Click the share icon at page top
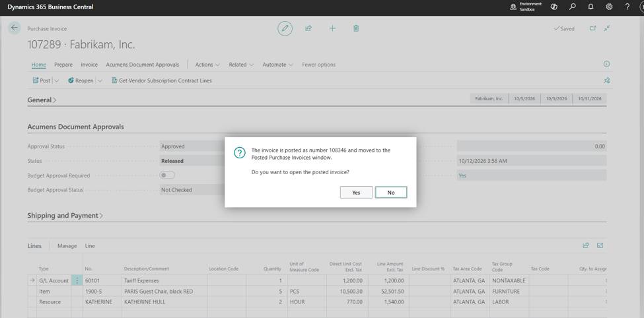Screen dimensions: 644x318 308,28
